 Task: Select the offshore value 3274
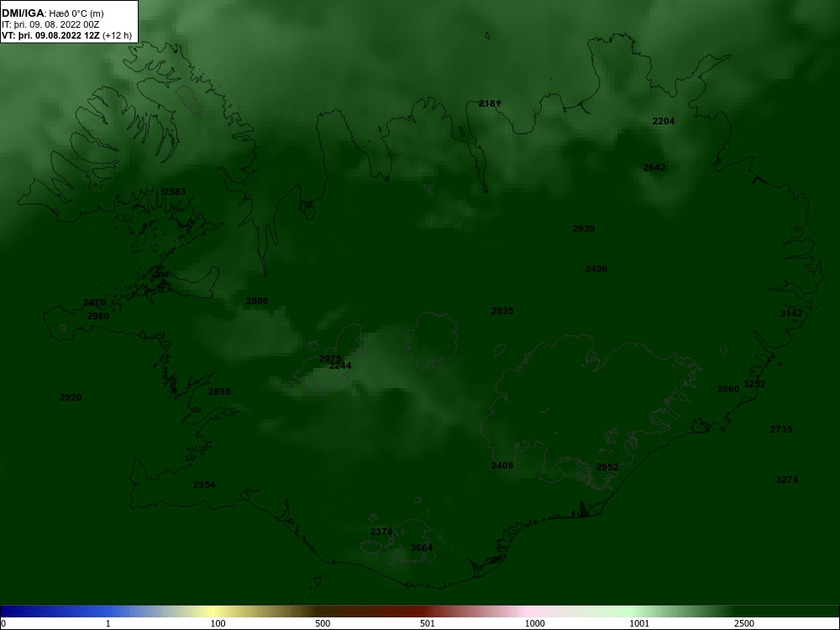click(x=787, y=480)
